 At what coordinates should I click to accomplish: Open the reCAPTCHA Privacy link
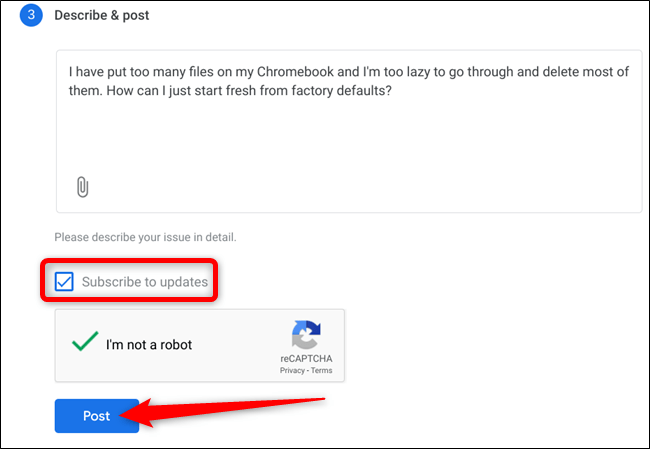point(292,370)
